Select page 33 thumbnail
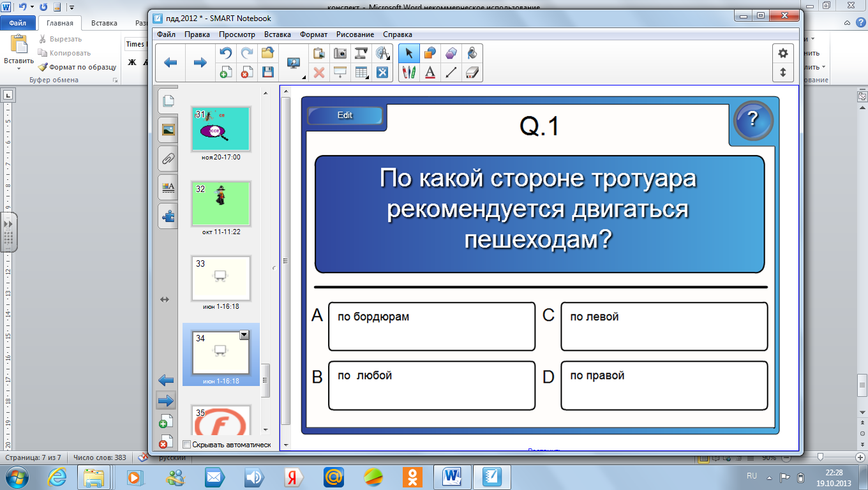Viewport: 868px width, 490px height. 221,278
